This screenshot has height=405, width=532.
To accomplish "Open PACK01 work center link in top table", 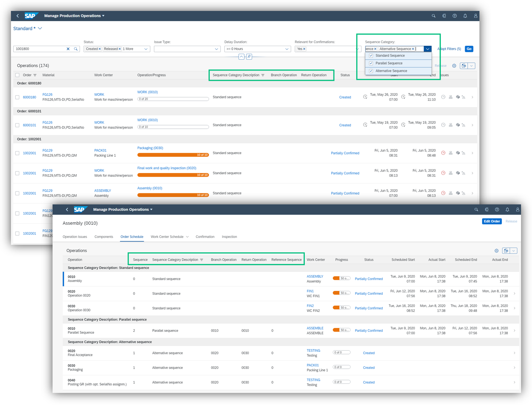I will pyautogui.click(x=101, y=150).
